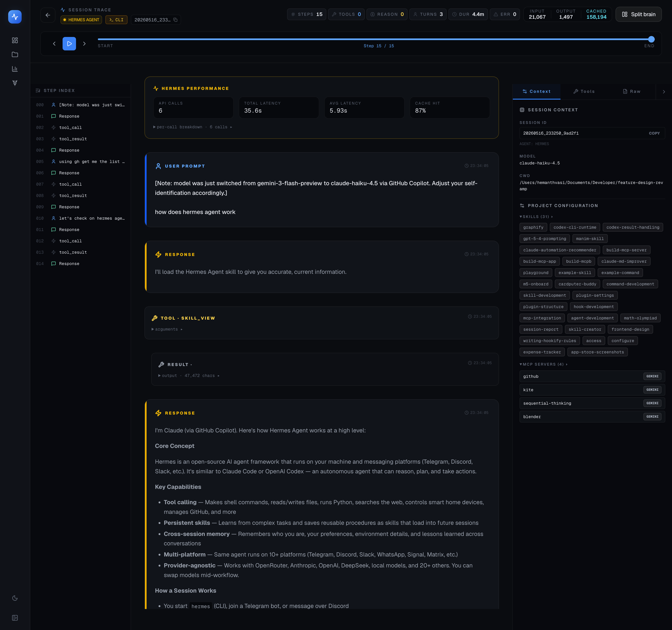Screen dimensions: 672x630
Task: Step to next trace step
Action: point(84,44)
